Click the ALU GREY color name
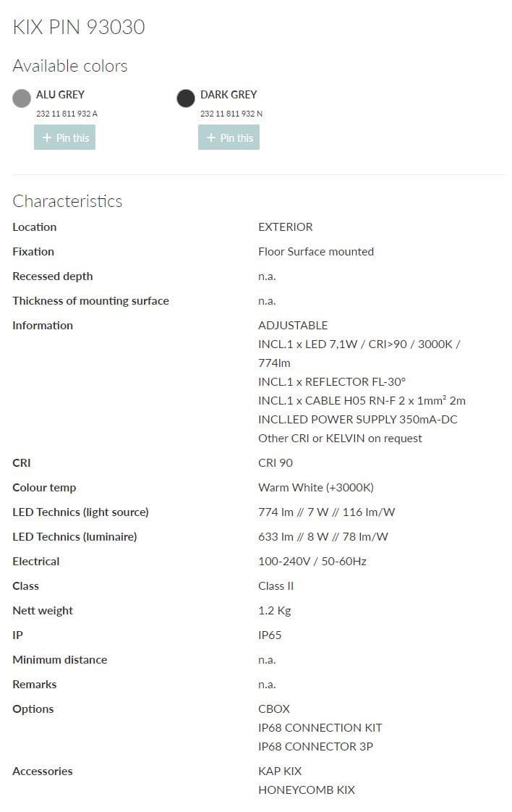 60,94
